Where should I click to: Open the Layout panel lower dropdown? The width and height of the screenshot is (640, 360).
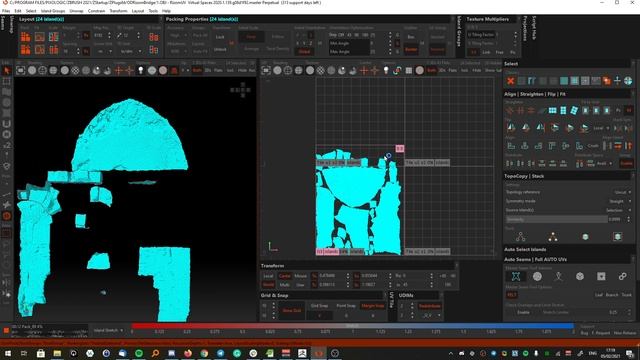point(130,51)
